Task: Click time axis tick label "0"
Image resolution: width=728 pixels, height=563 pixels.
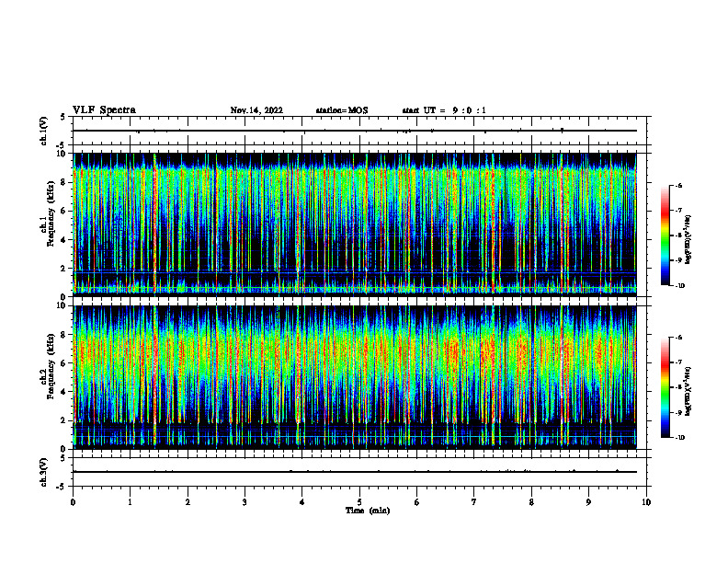Action: point(73,502)
